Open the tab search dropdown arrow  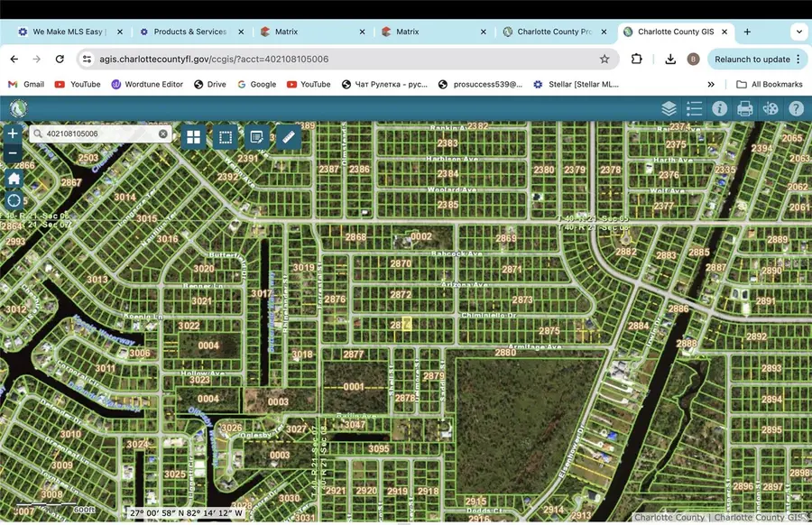pyautogui.click(x=798, y=32)
